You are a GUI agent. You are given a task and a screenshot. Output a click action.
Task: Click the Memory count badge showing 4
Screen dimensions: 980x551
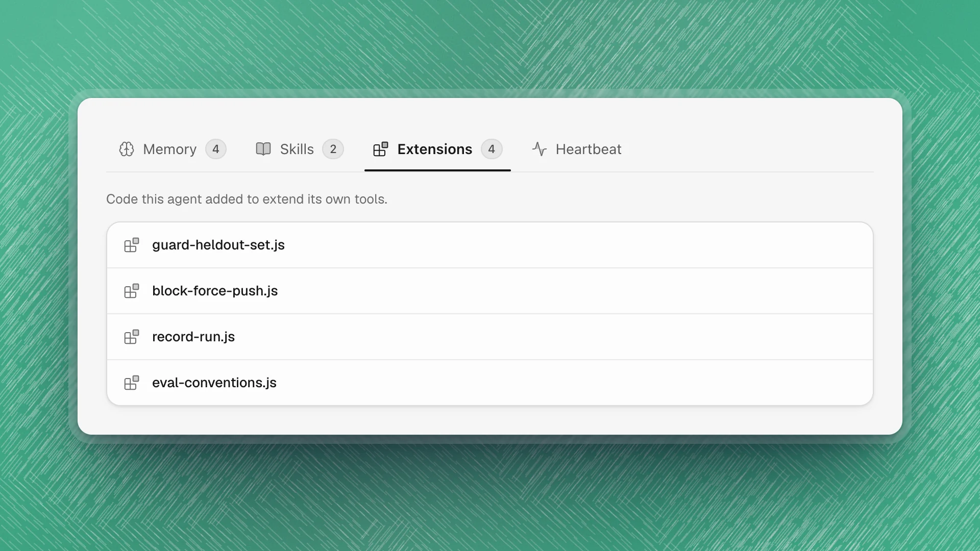click(x=216, y=149)
